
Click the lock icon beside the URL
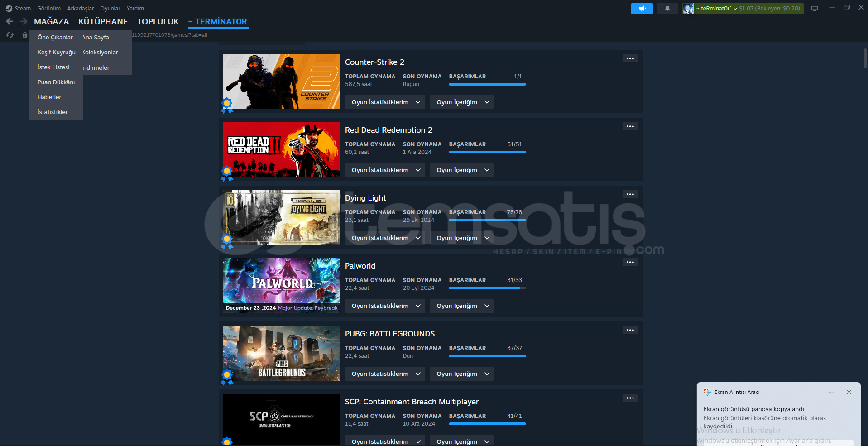pos(25,35)
